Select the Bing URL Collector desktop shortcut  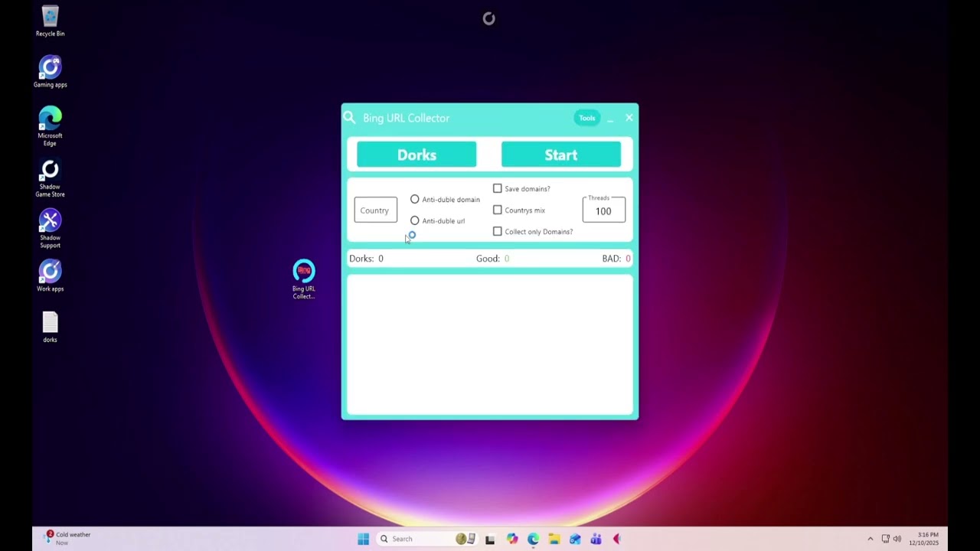(304, 279)
